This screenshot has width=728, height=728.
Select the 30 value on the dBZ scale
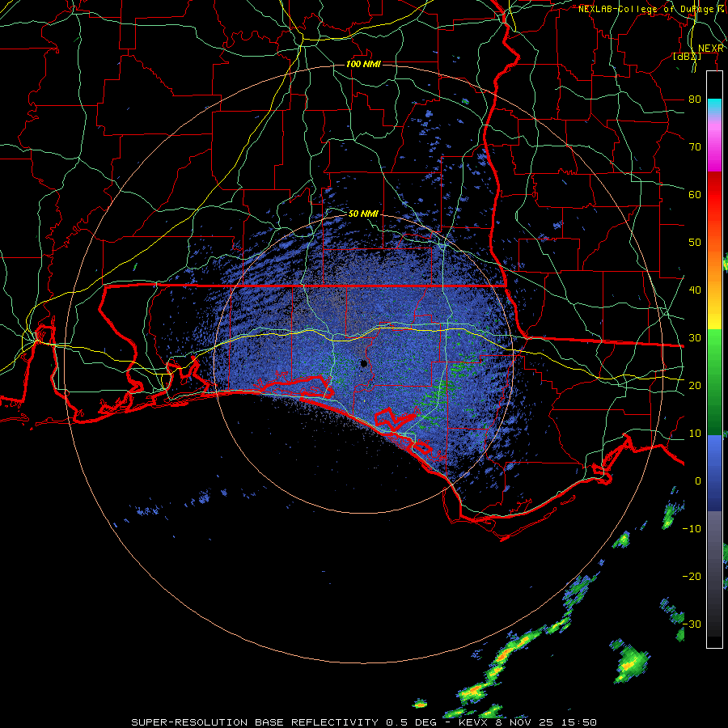695,337
